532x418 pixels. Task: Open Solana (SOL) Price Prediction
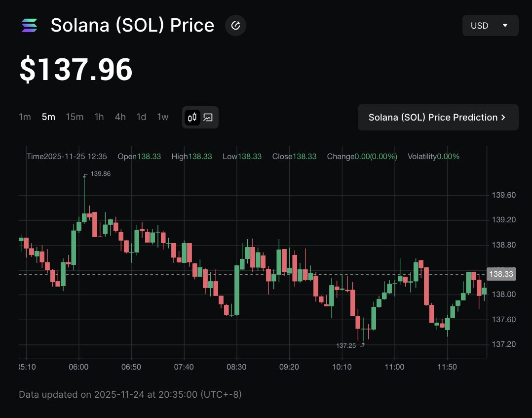pyautogui.click(x=438, y=117)
